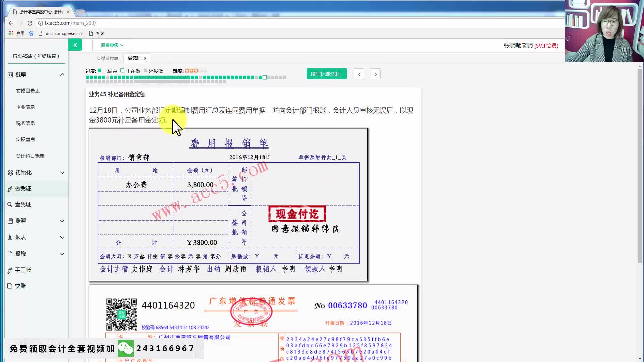Open the 查凭证 magnifier search icon
The image size is (644, 362).
(x=10, y=204)
